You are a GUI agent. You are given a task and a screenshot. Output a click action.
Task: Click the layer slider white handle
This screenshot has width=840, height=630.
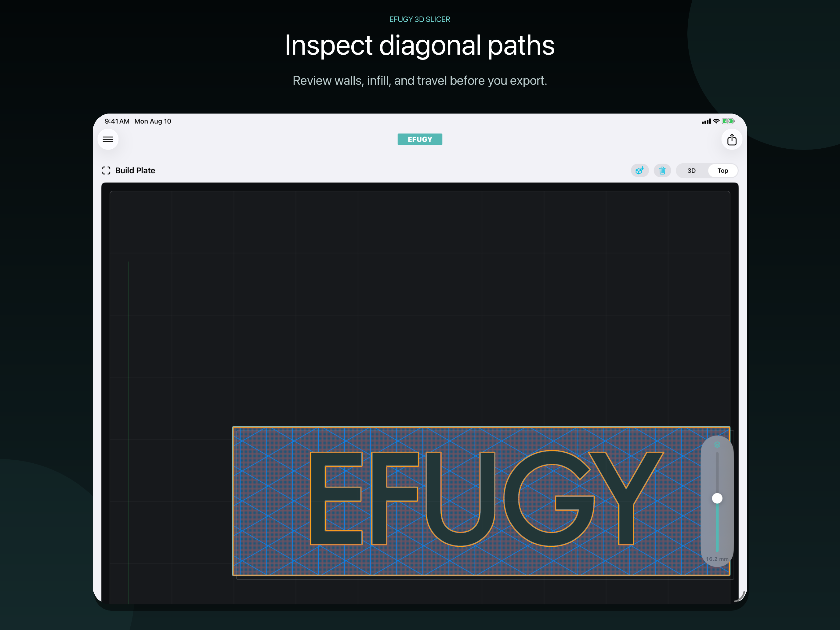(x=717, y=498)
